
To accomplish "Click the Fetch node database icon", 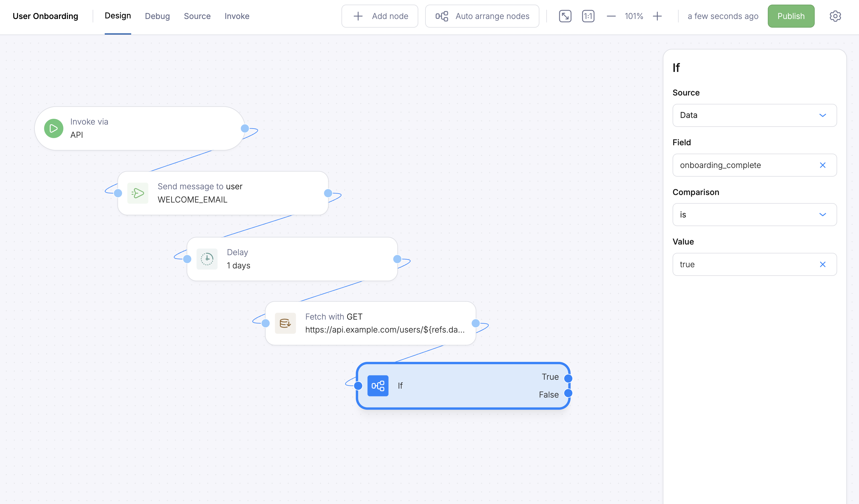I will point(285,323).
